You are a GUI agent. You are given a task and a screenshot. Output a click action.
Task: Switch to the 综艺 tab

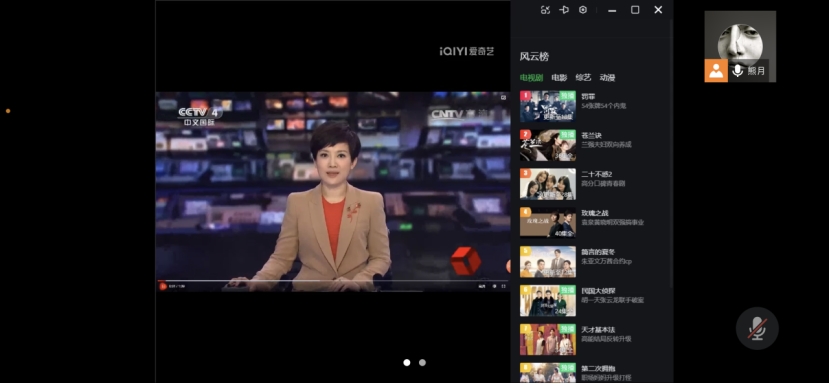point(583,77)
